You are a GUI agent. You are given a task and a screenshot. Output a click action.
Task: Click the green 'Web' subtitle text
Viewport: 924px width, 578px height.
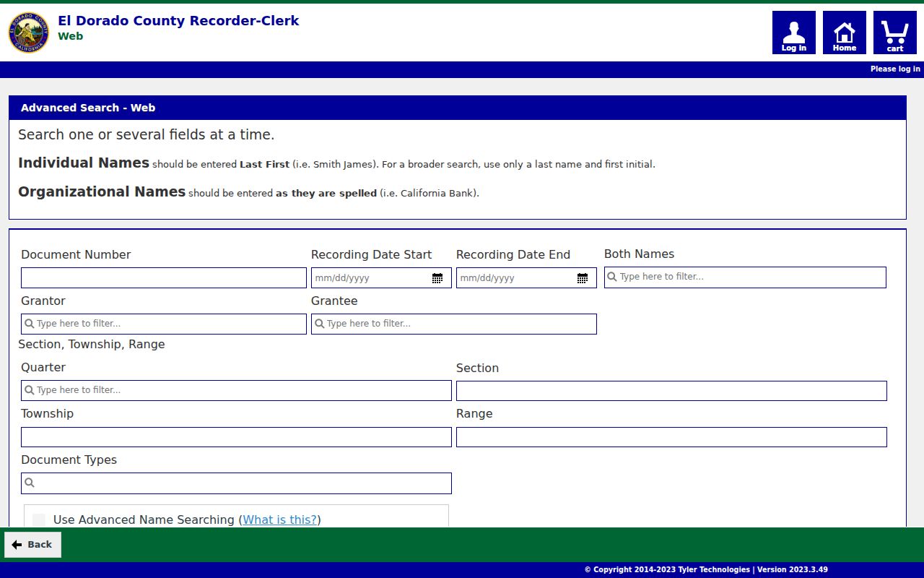click(x=70, y=36)
